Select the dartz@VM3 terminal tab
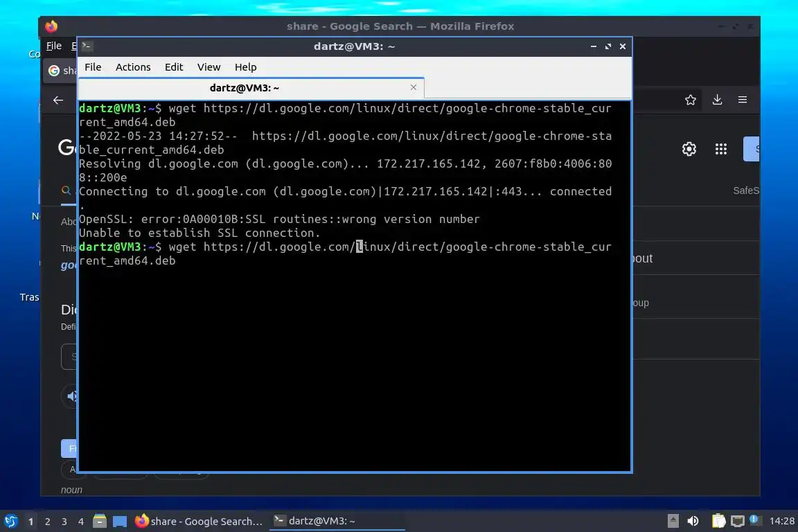This screenshot has height=532, width=798. (251, 88)
